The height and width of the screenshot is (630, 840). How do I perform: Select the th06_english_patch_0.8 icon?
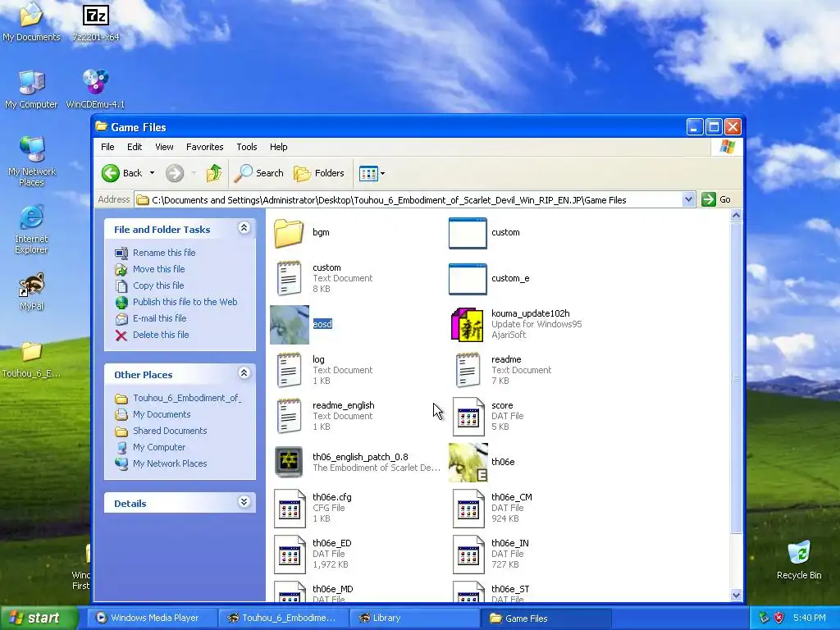(x=289, y=462)
